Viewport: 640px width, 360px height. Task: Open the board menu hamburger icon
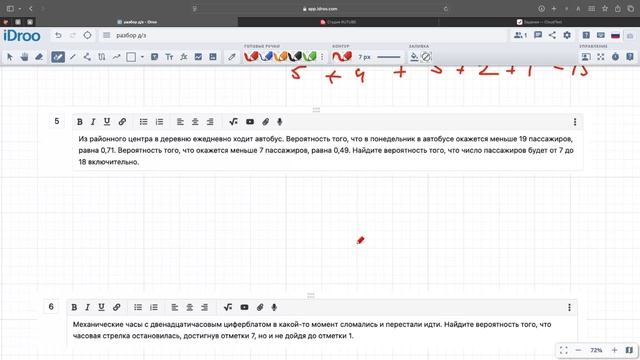coord(107,36)
